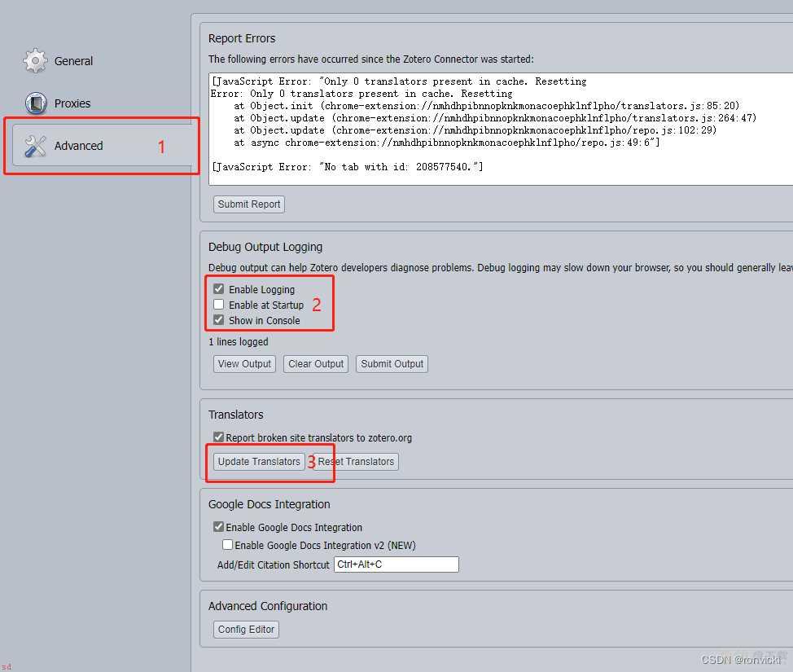Click the View Output button
The image size is (793, 672).
click(x=244, y=364)
